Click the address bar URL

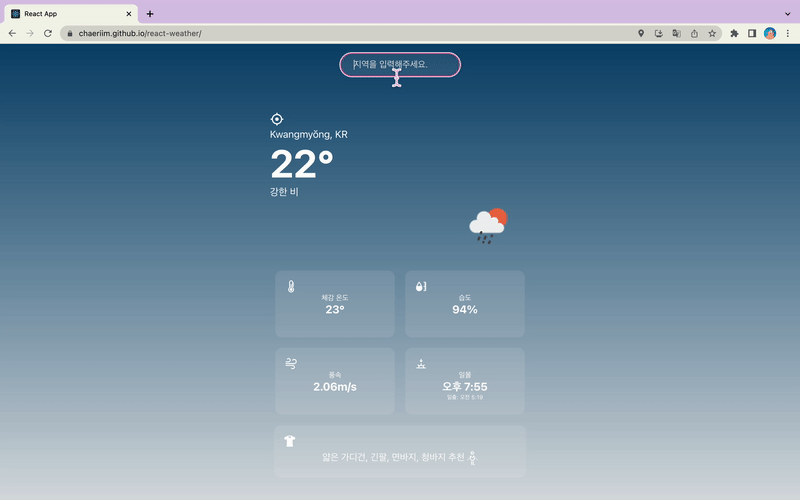[x=140, y=33]
